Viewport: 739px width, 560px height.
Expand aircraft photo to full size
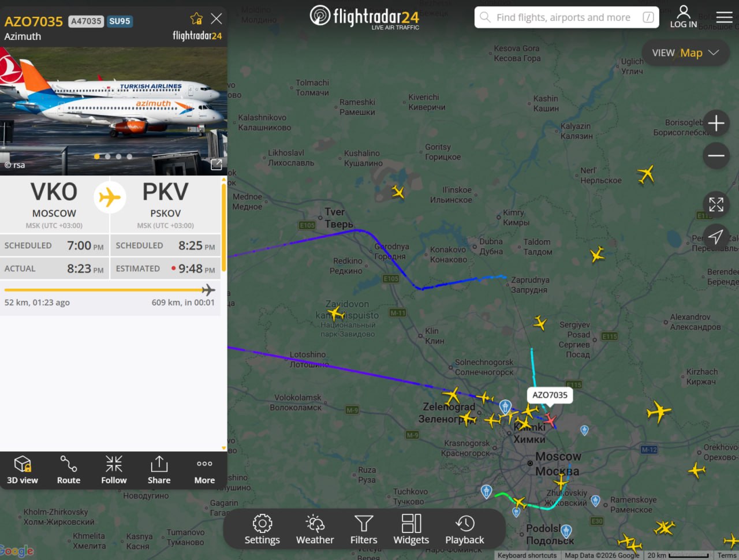[217, 165]
